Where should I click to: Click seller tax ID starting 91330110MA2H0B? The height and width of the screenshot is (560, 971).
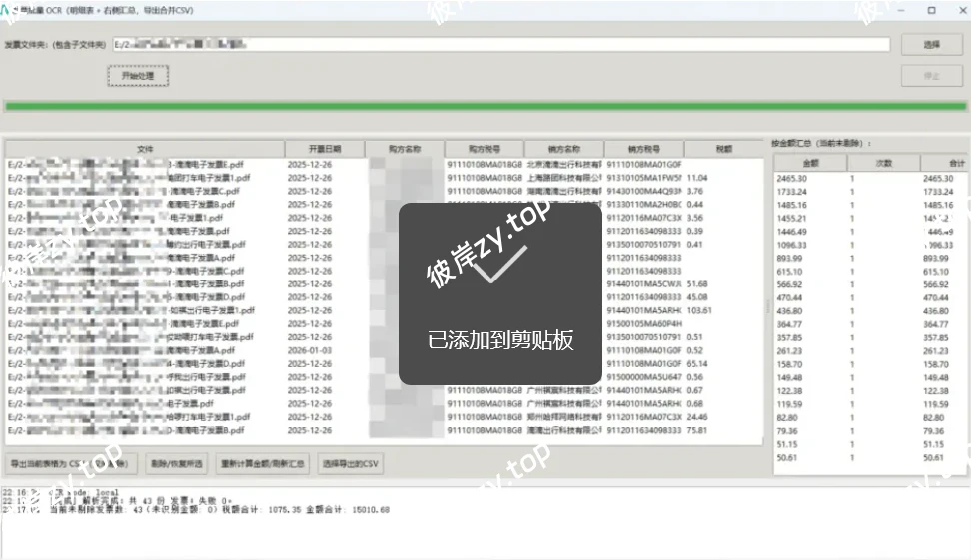tap(644, 205)
